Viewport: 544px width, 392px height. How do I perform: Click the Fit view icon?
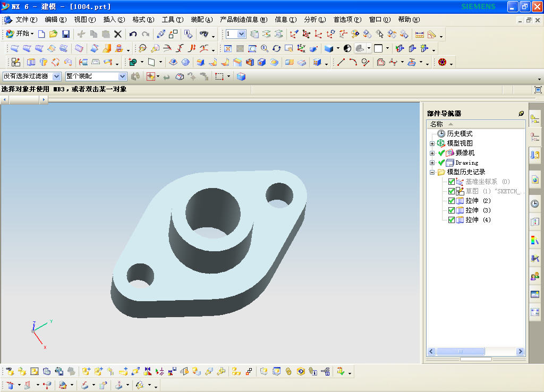pos(227,48)
